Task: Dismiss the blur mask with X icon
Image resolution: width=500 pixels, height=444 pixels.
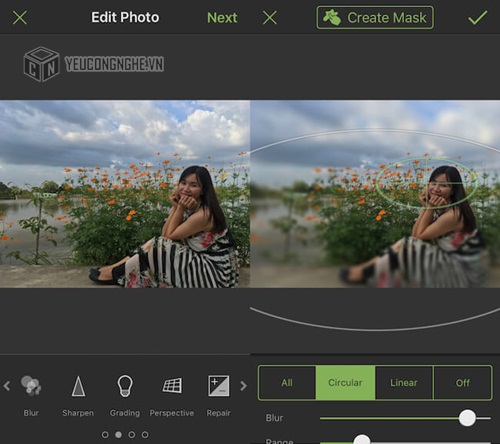Action: [270, 17]
